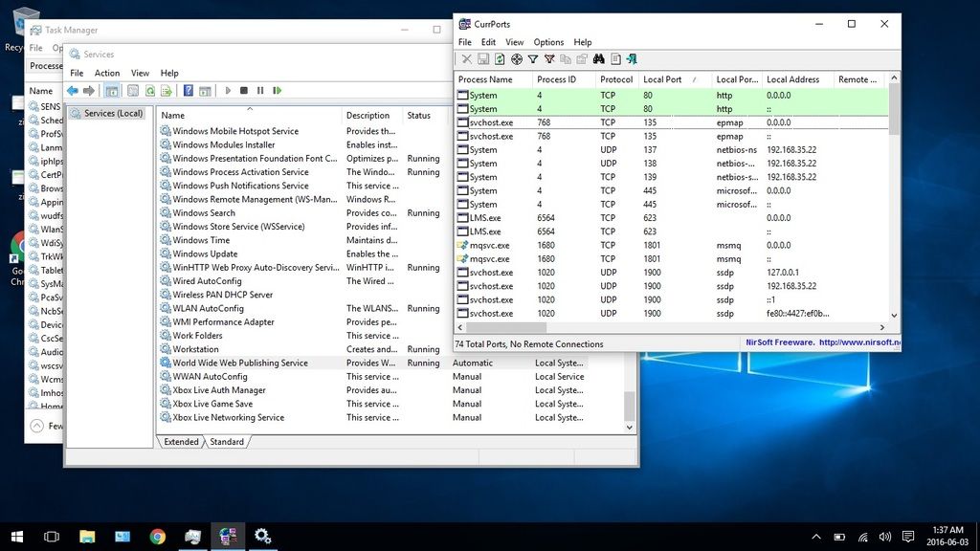Toggle the Action Pane icon in Services toolbar
Image resolution: width=980 pixels, height=551 pixels.
(x=205, y=91)
